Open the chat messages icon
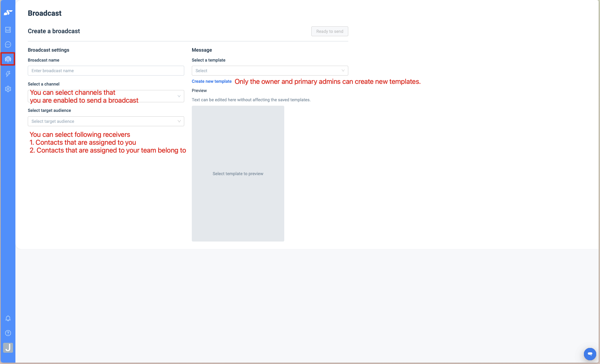This screenshot has width=600, height=364. pos(8,44)
